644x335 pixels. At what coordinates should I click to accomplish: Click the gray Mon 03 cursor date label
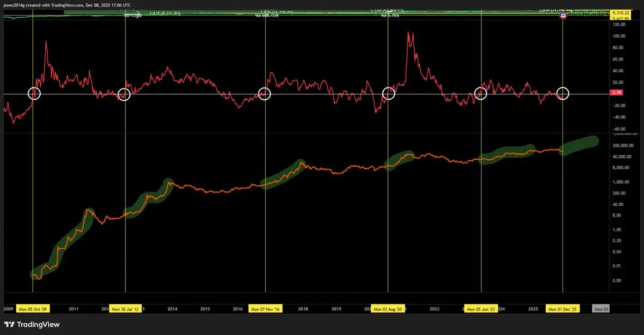[601, 309]
